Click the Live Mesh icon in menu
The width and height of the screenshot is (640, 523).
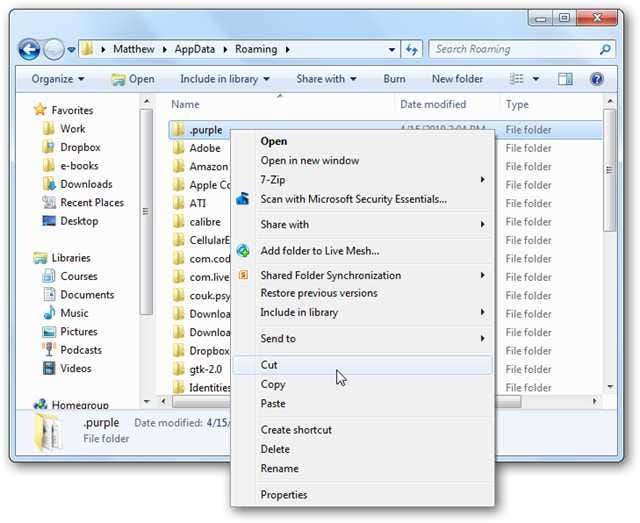pos(243,250)
